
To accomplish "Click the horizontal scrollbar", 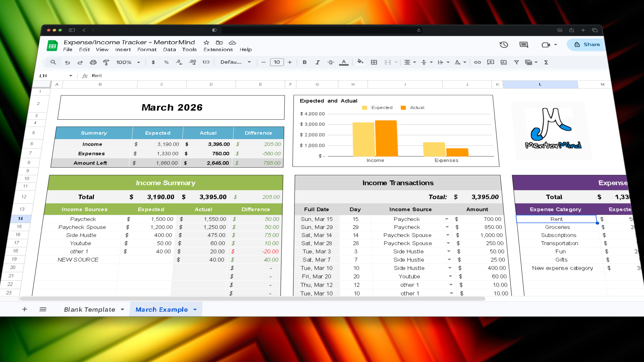I will 252,299.
